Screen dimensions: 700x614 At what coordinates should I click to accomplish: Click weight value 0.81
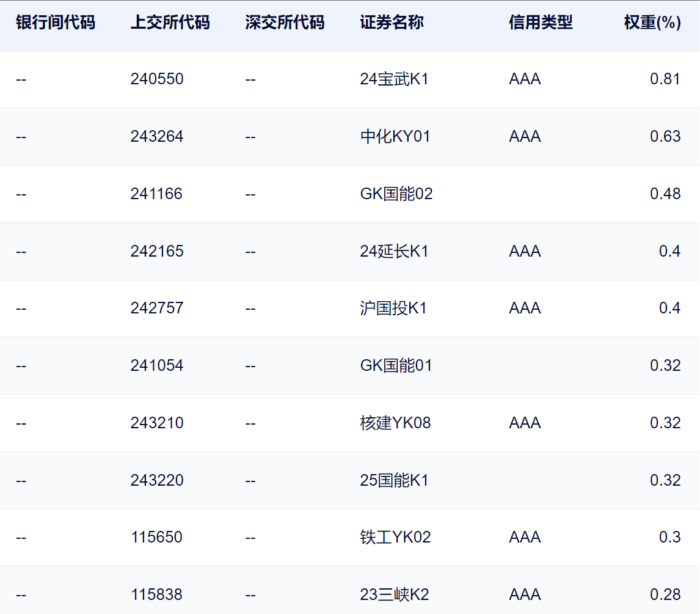[665, 79]
